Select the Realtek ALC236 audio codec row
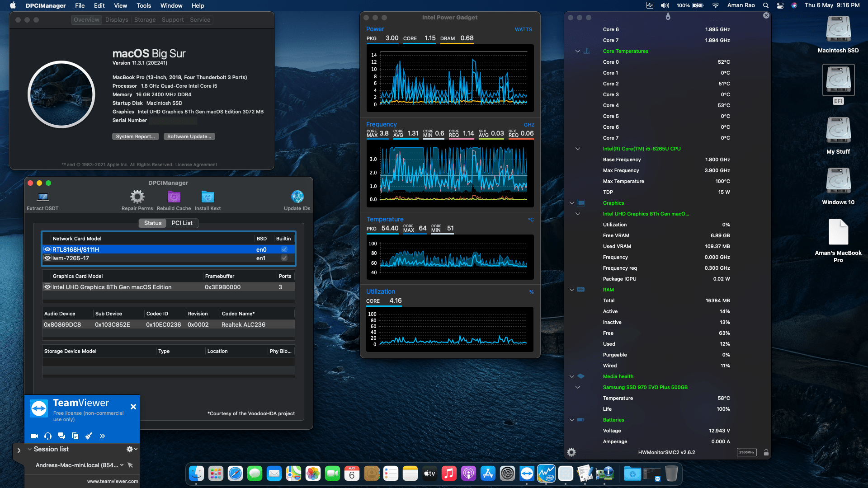 [169, 324]
